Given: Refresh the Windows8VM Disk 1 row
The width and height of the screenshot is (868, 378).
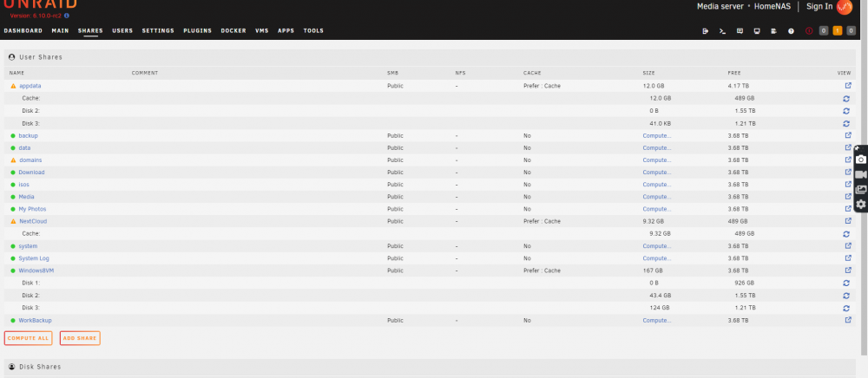Looking at the screenshot, I should 845,283.
